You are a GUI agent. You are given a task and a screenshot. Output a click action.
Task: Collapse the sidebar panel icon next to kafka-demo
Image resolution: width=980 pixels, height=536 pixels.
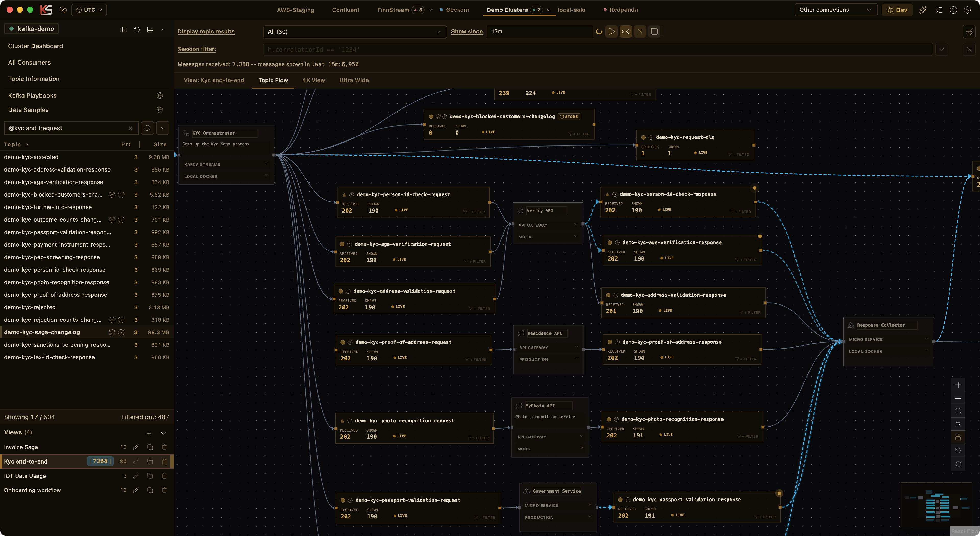pyautogui.click(x=124, y=29)
